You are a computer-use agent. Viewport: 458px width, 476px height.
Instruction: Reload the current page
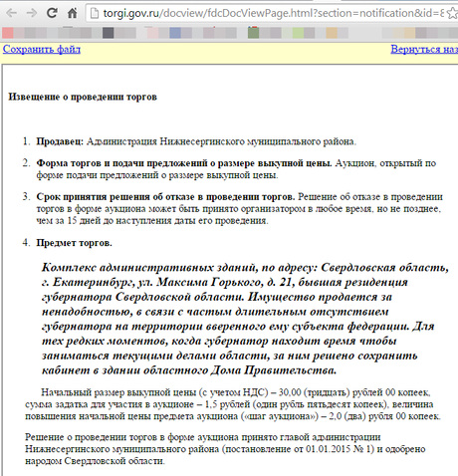(52, 13)
